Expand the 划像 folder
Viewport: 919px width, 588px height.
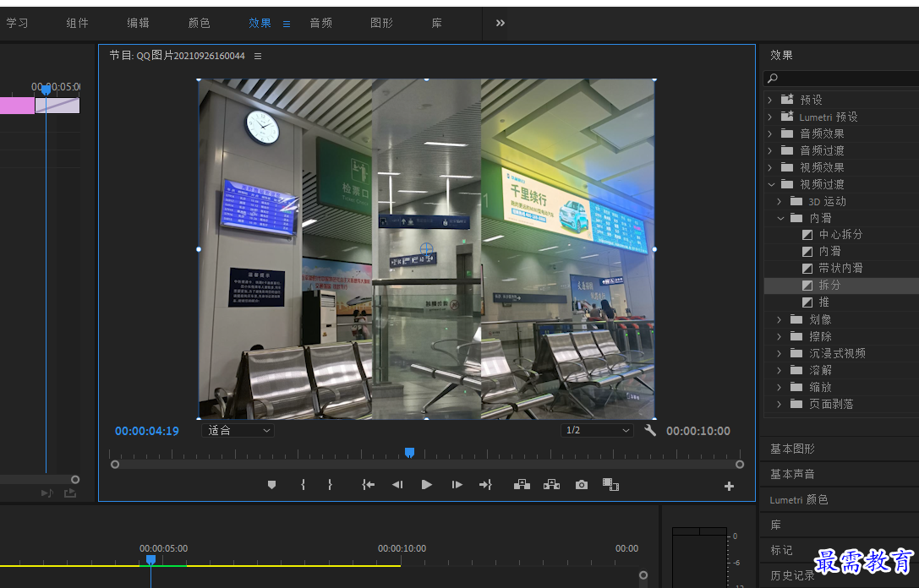(x=779, y=320)
